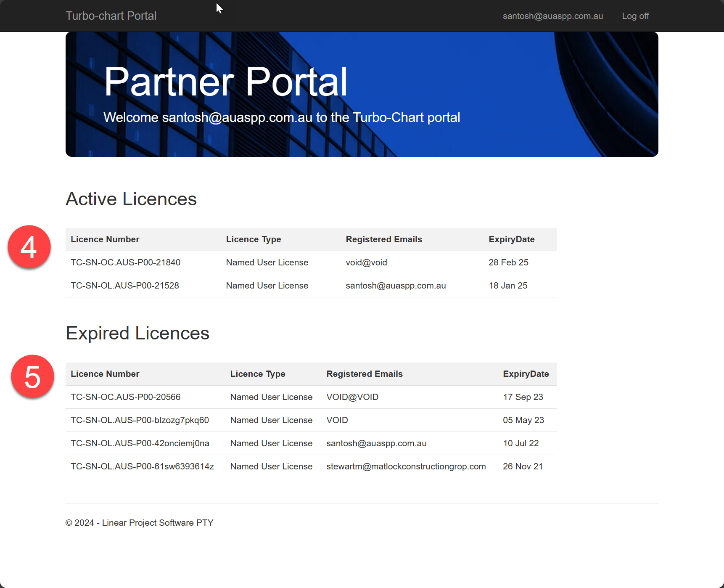Select expired licence TC-SN-OL.AUS-P00-blzozg7pkq60

pyautogui.click(x=140, y=420)
